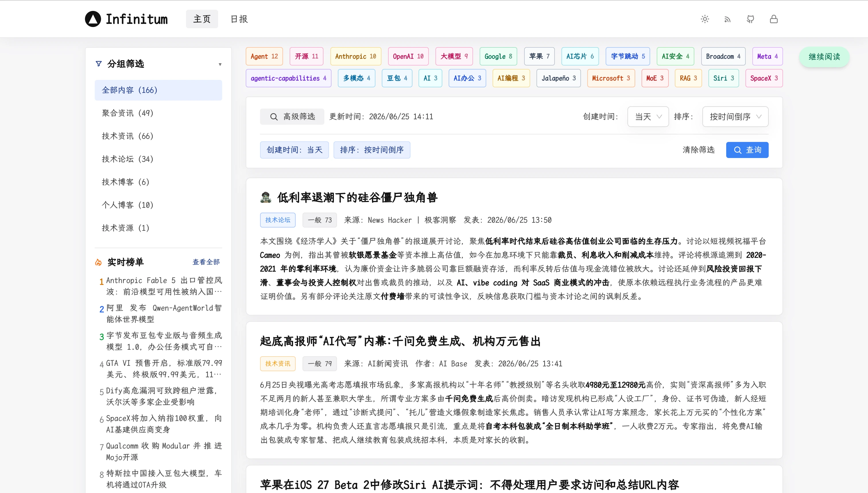Filter by the Agent 12 tag
Viewport: 868px width, 493px height.
(x=264, y=57)
